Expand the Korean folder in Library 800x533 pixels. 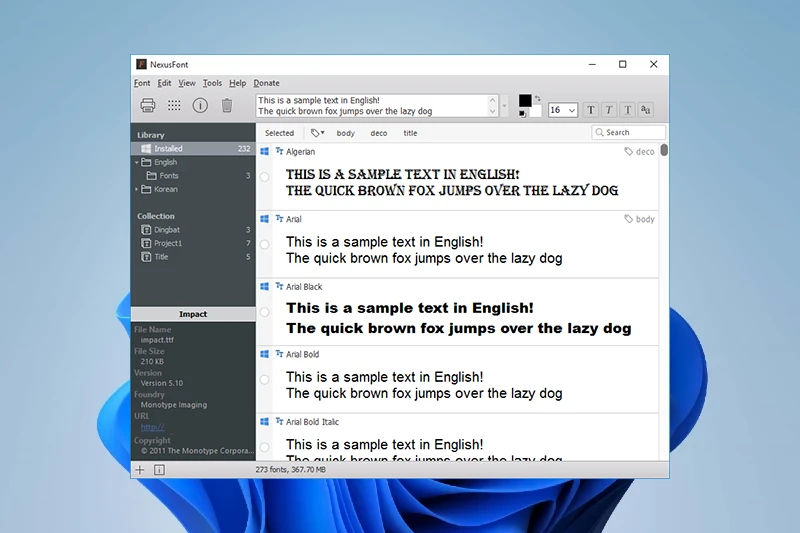pyautogui.click(x=137, y=189)
